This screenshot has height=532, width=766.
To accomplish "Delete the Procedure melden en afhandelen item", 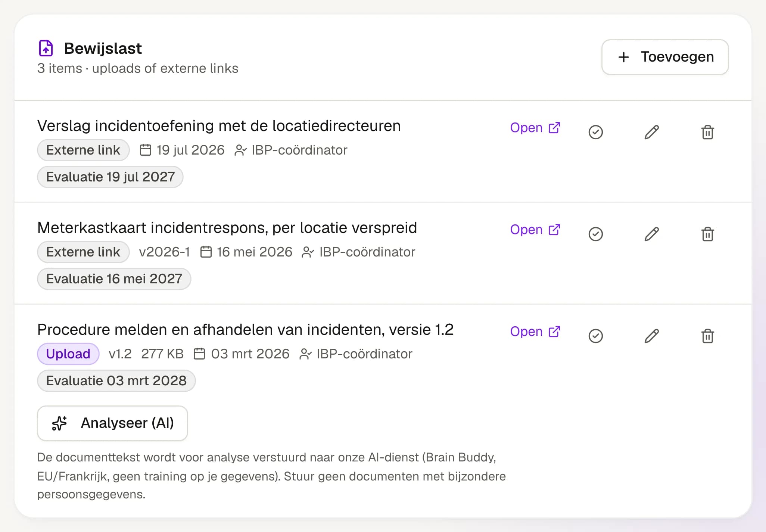I will pos(707,336).
